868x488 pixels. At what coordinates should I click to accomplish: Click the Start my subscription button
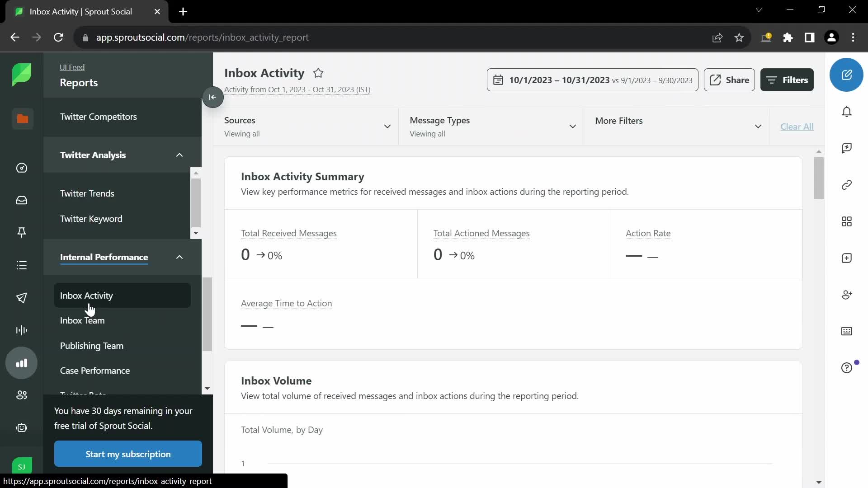point(128,454)
